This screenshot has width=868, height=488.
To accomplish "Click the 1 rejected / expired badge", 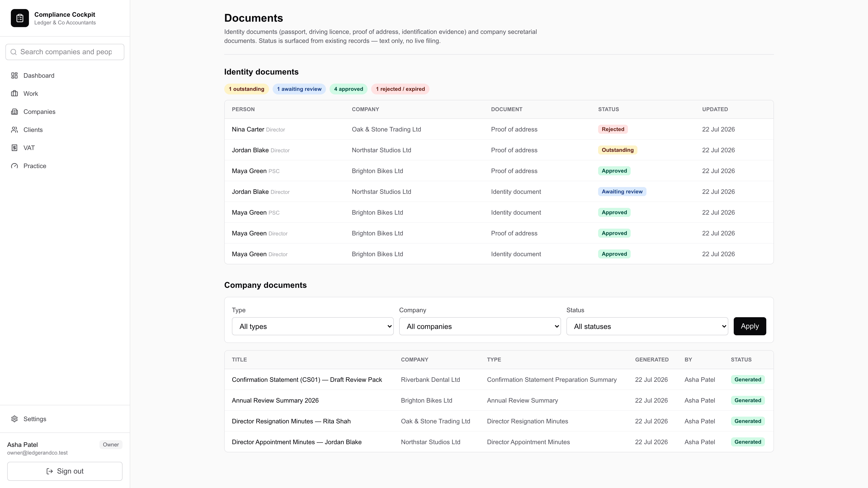I will 400,89.
